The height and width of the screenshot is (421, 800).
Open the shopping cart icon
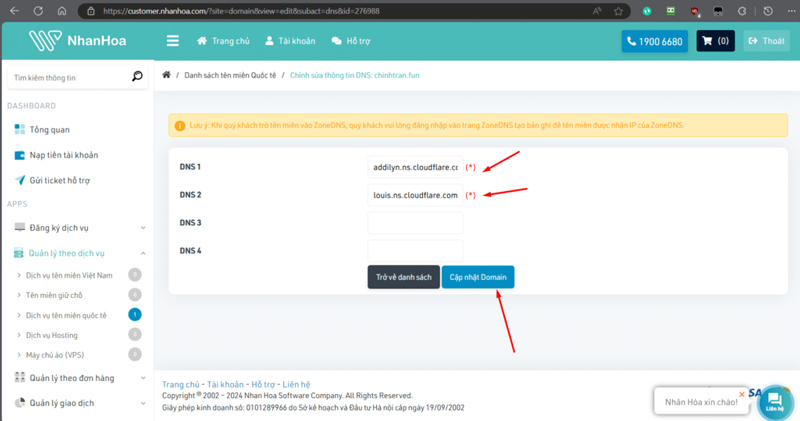pyautogui.click(x=716, y=42)
